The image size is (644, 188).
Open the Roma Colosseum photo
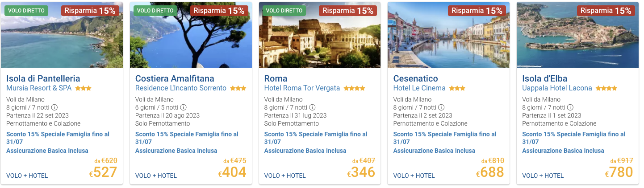(320, 35)
